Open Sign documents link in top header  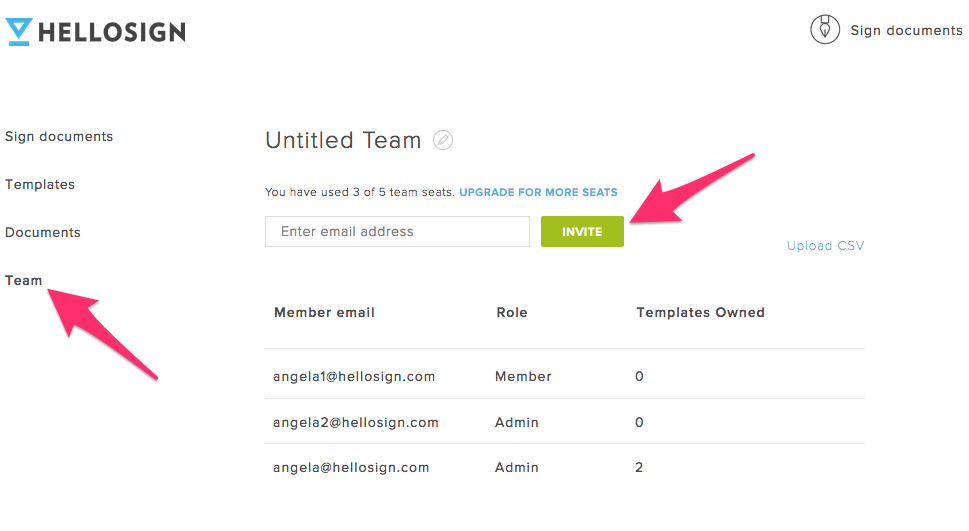tap(906, 30)
